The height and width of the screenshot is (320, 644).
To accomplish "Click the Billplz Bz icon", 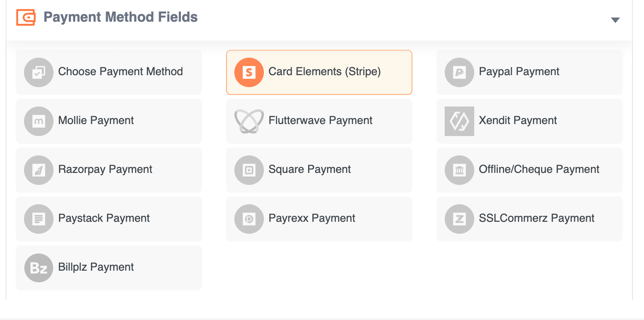I will pos(39,267).
